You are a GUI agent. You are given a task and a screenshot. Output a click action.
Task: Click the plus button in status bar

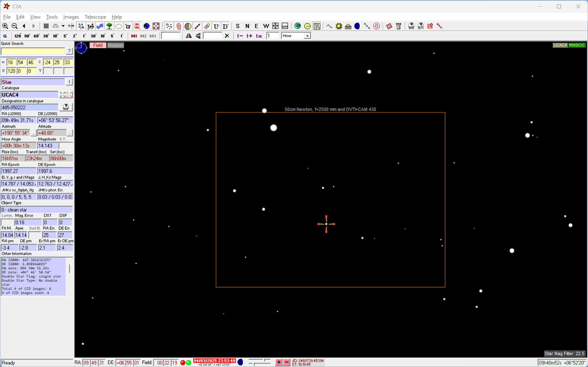(279, 363)
